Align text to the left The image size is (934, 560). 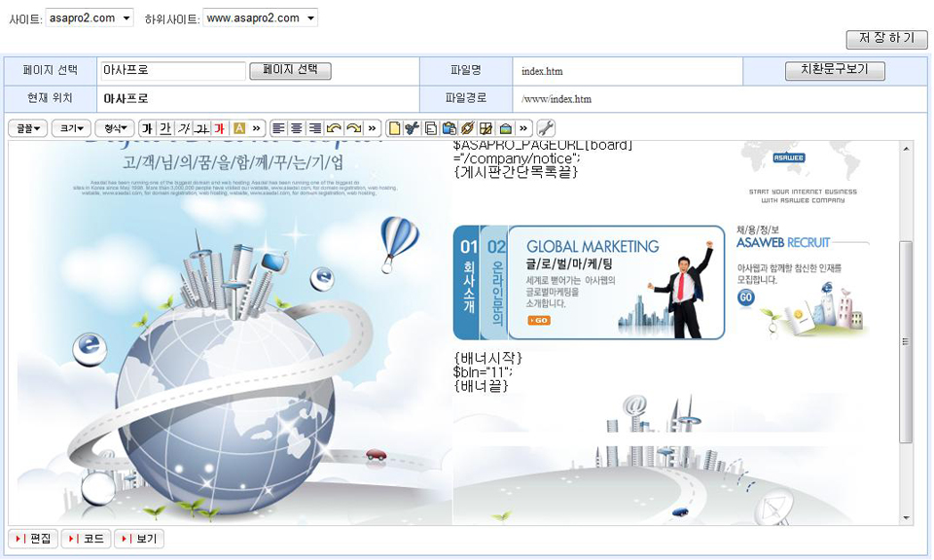(279, 128)
